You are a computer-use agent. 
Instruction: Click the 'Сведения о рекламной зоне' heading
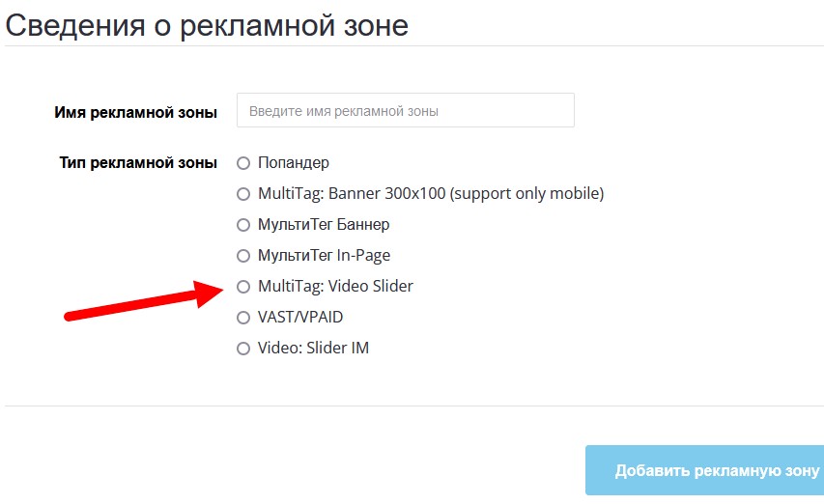pos(207,25)
